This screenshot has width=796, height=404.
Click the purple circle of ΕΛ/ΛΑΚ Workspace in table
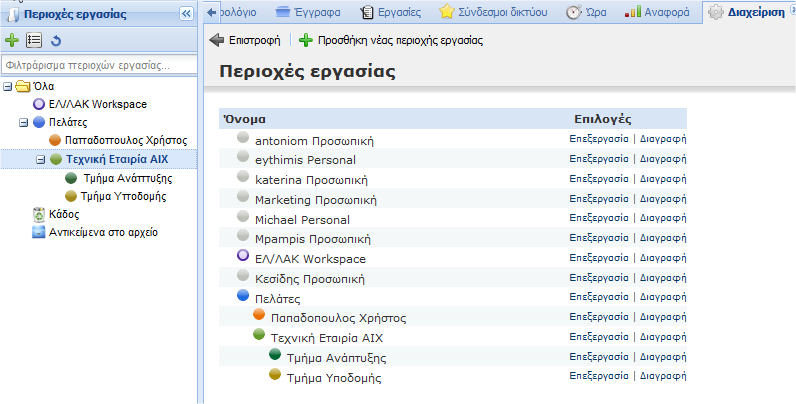243,257
